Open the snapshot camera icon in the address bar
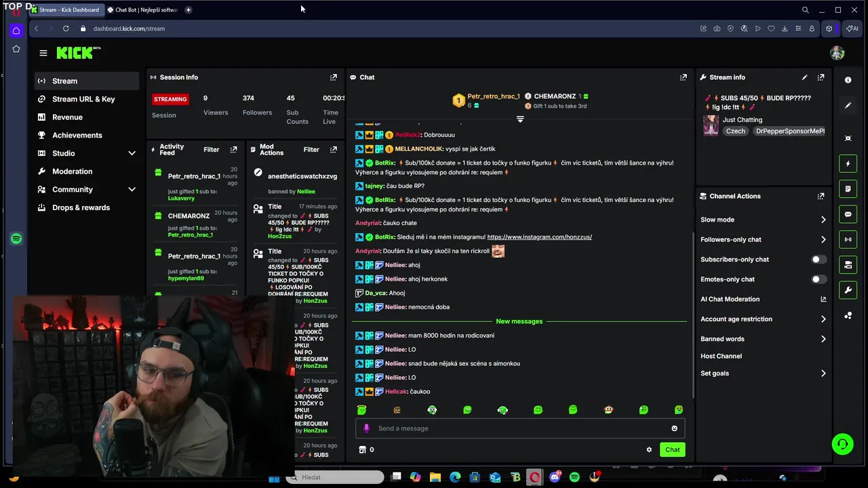The width and height of the screenshot is (868, 488). click(717, 28)
